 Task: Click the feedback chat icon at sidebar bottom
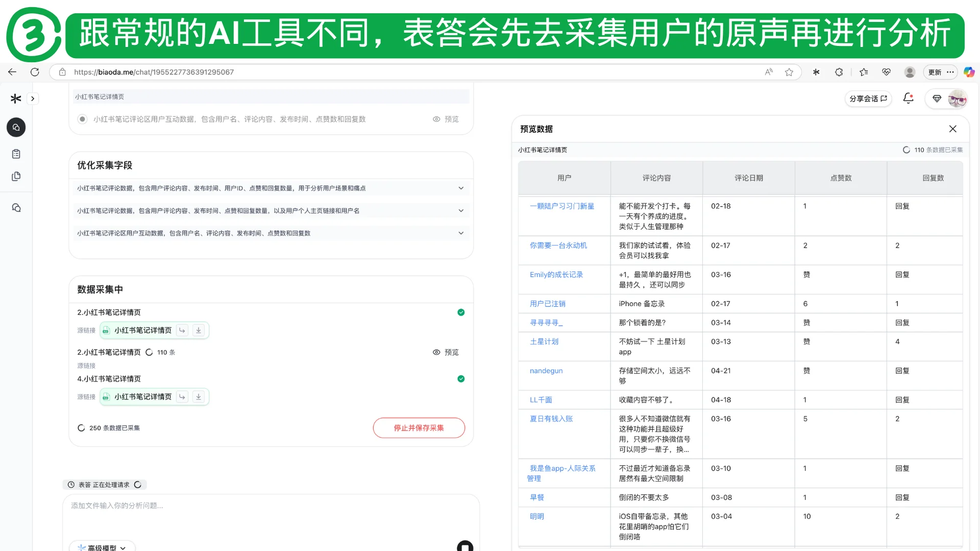17,208
